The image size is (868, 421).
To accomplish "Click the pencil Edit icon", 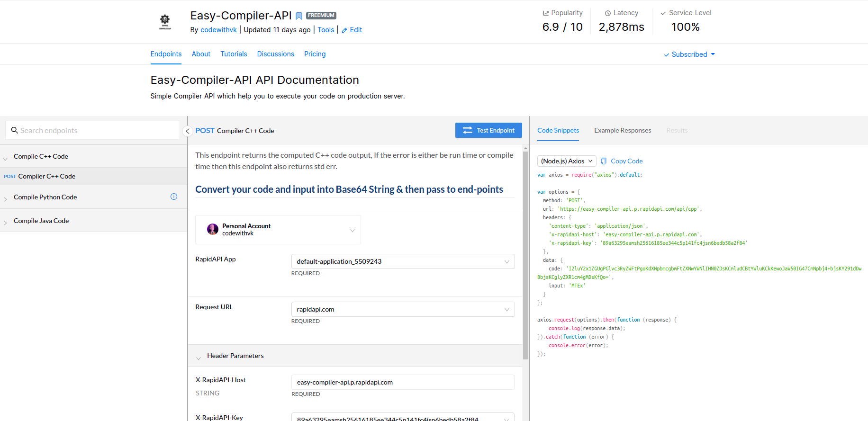I will click(x=344, y=30).
